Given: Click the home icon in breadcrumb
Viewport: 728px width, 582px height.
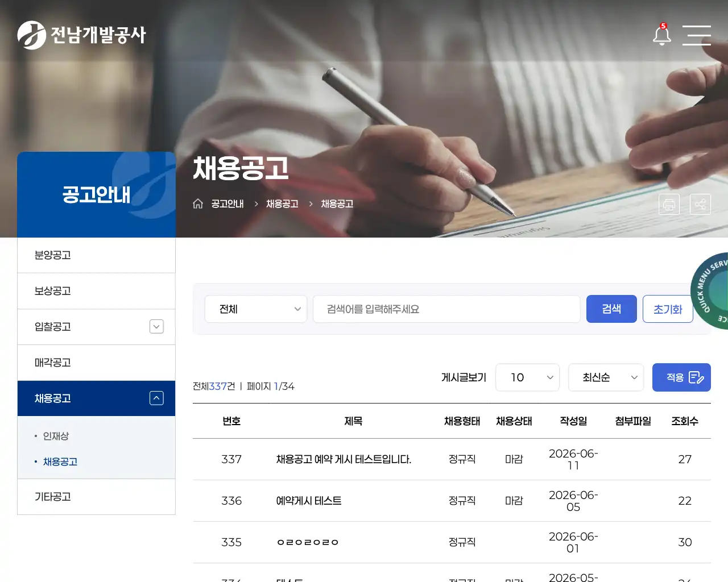Looking at the screenshot, I should click(x=198, y=203).
